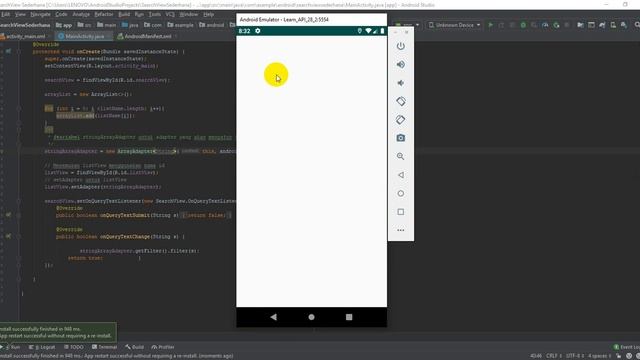The width and height of the screenshot is (640, 360).
Task: Open AVD Manager toolbar icon
Action: (613, 25)
